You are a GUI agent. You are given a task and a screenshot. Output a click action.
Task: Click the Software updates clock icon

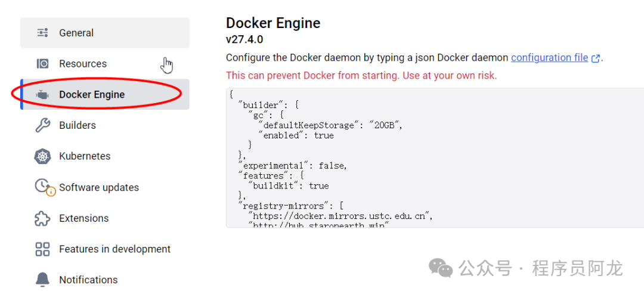click(x=44, y=187)
